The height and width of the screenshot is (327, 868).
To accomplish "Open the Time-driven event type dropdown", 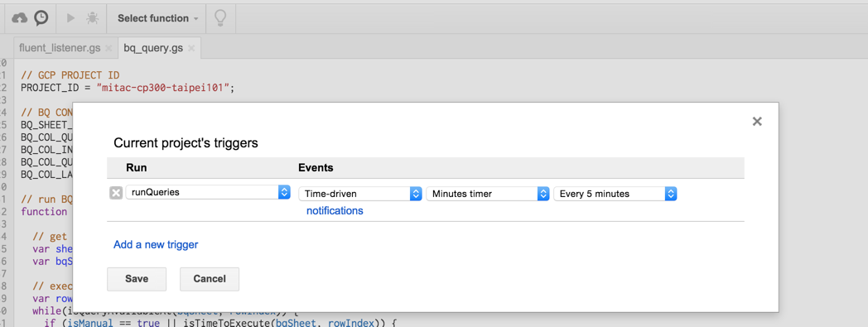I will tap(360, 194).
